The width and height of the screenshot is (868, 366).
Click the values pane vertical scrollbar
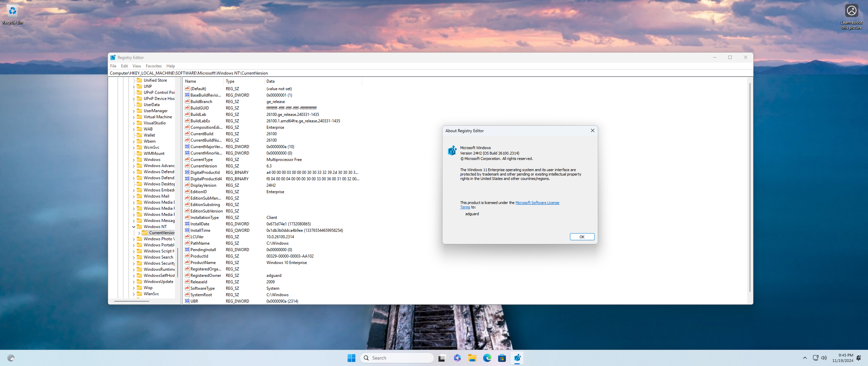[x=750, y=188]
